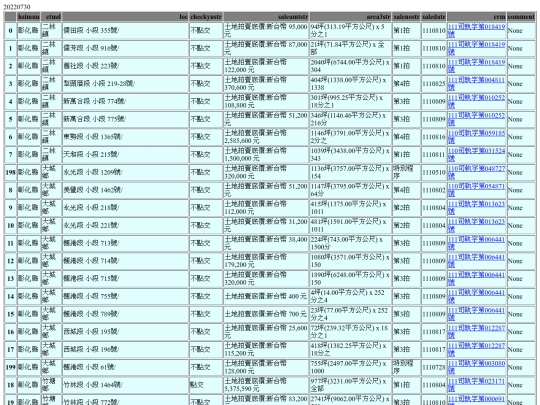Open the 018419 case link in row 2

click(x=476, y=66)
